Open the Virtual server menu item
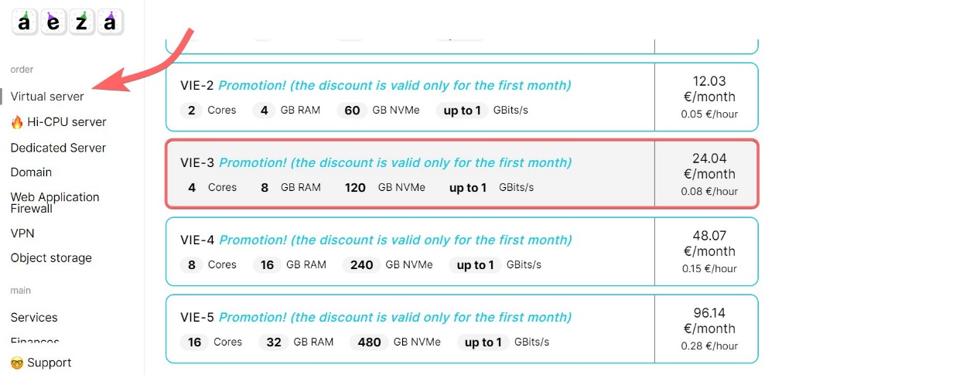This screenshot has height=375, width=980. [47, 97]
